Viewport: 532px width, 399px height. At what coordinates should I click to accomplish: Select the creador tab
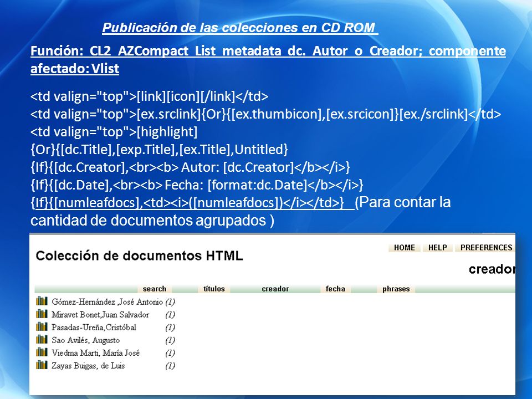tap(275, 289)
